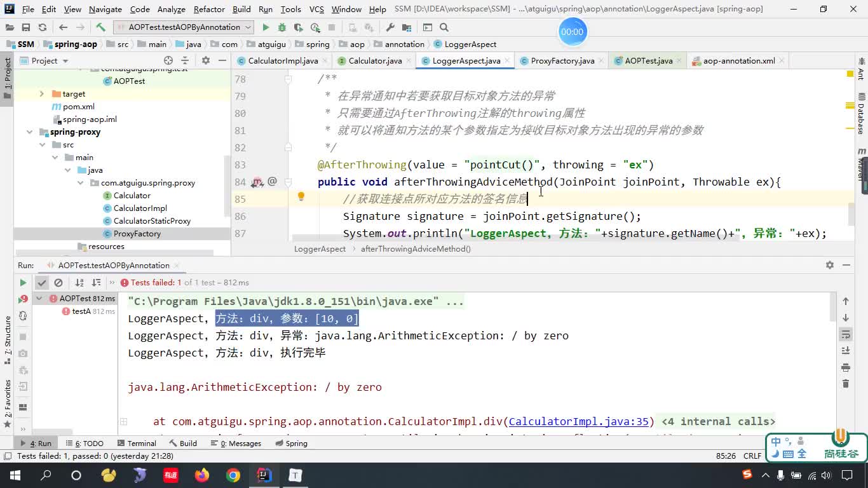Collapse all in the Project panel

pos(185,60)
